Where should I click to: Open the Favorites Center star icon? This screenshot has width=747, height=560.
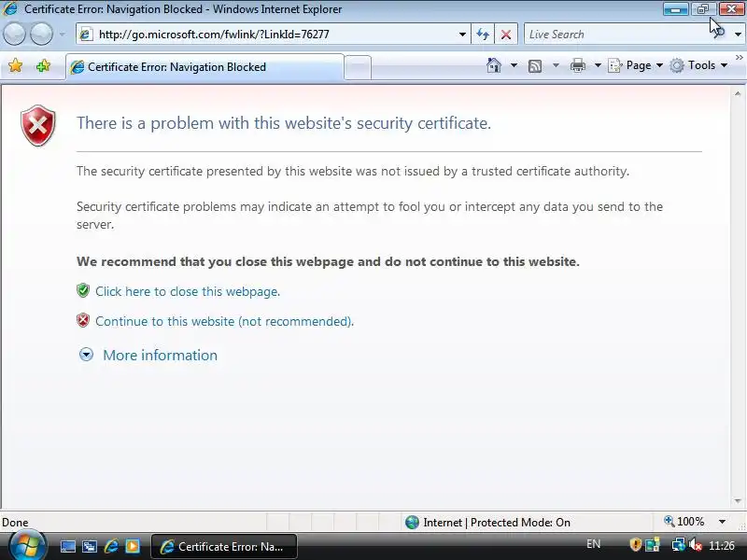pos(15,65)
